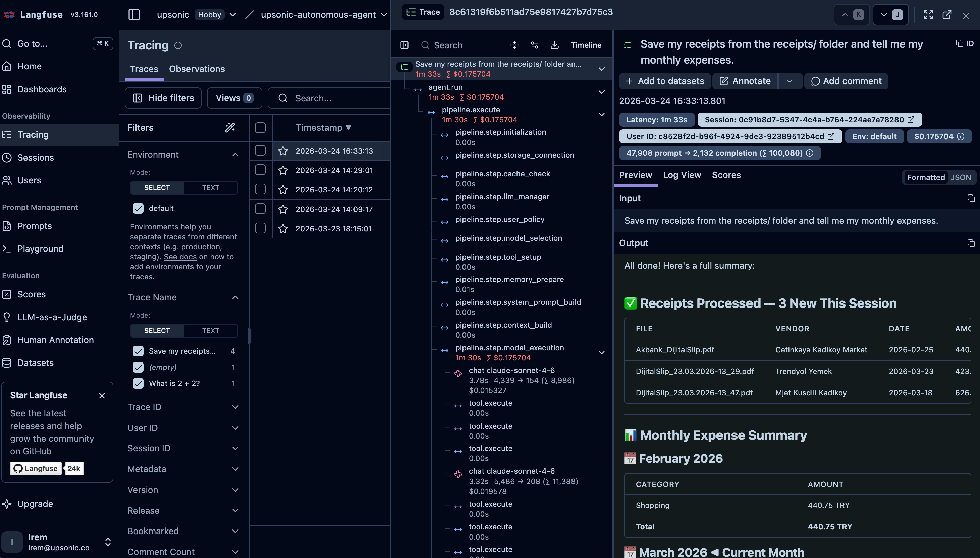Click the Add comment button
The image size is (980, 558).
(846, 81)
